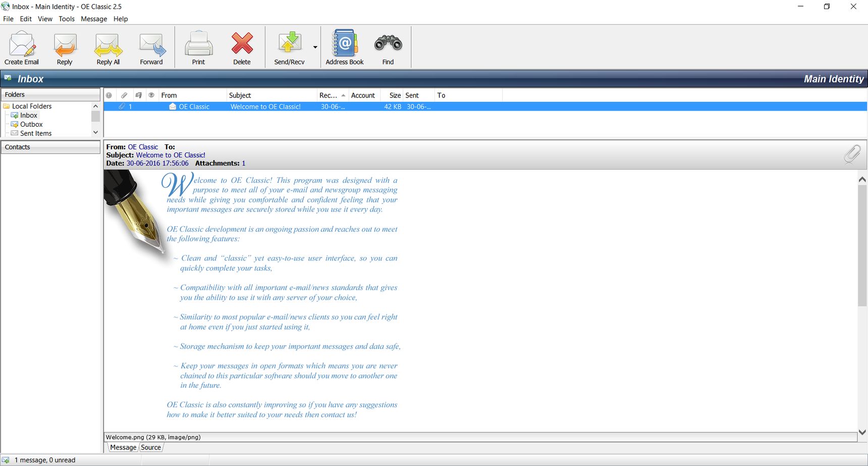868x466 pixels.
Task: Click the Create Email toolbar icon
Action: (x=22, y=47)
